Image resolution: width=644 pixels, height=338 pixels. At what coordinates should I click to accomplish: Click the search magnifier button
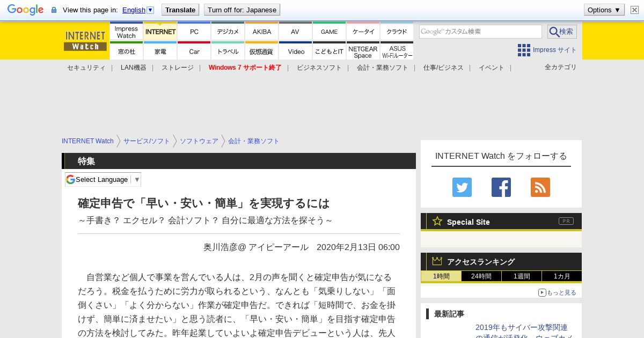[x=562, y=32]
